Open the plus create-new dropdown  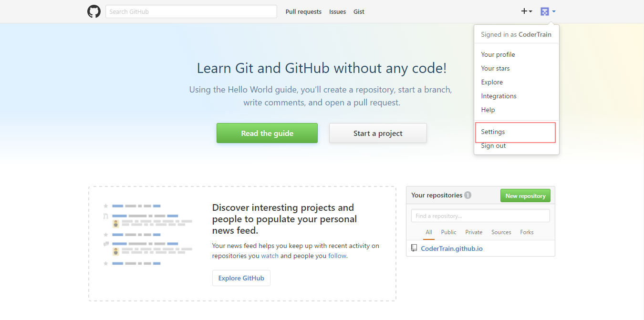[x=526, y=11]
